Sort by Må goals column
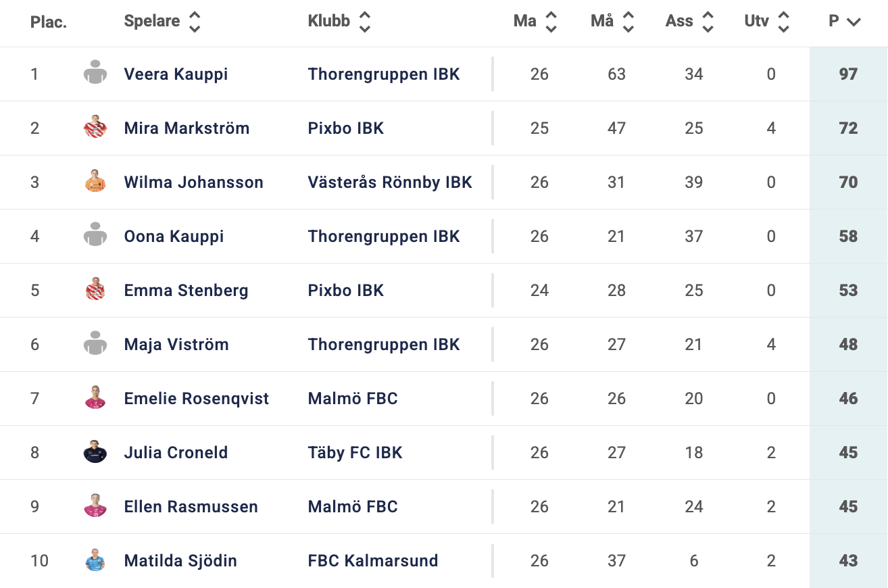The width and height of the screenshot is (888, 588). [x=612, y=22]
